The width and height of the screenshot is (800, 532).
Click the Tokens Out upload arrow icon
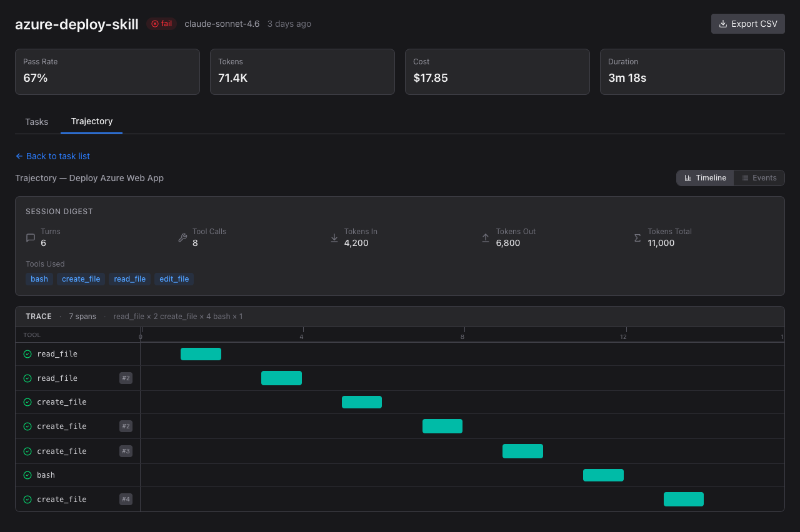point(486,237)
